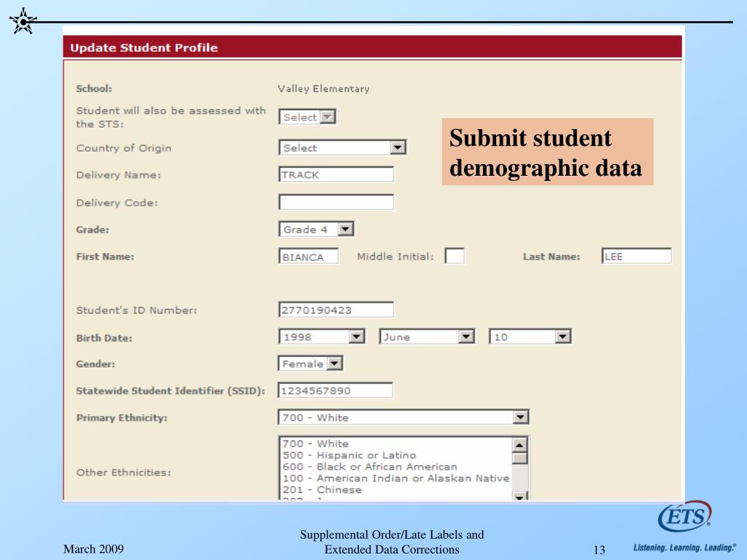Click the 'Other Ethnicities:' label
Viewport: 747px width, 560px height.
click(123, 472)
